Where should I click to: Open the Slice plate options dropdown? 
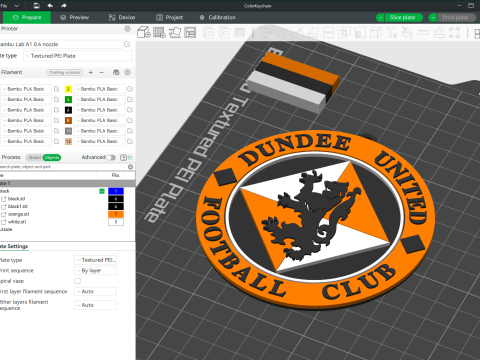380,17
